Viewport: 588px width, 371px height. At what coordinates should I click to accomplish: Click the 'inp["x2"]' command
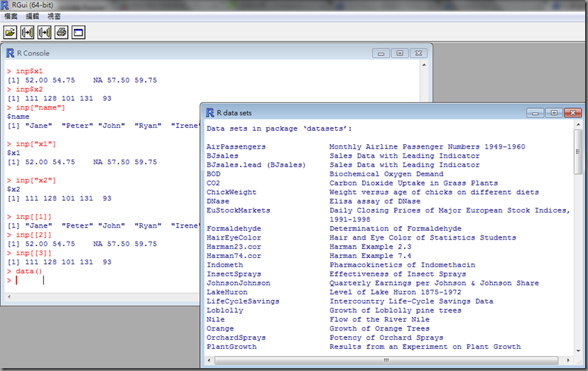pos(36,180)
